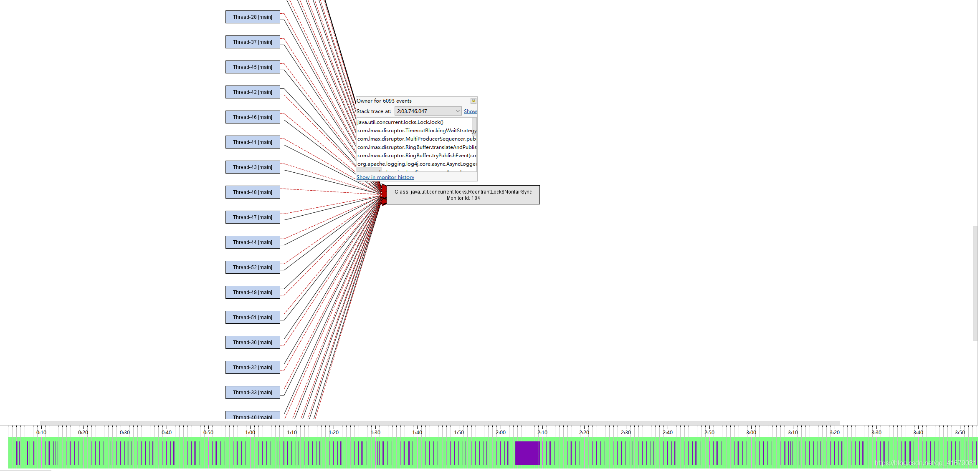This screenshot has height=471, width=980.
Task: Click the Thread-46 [main] node
Action: tap(253, 117)
